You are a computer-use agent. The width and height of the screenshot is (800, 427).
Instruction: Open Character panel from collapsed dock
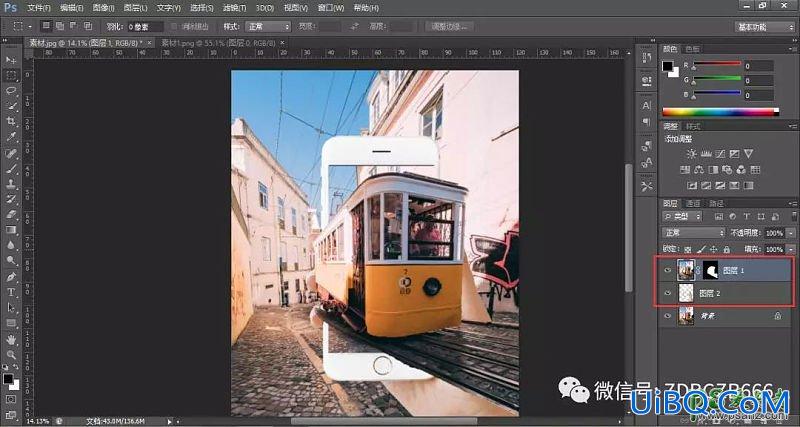646,106
